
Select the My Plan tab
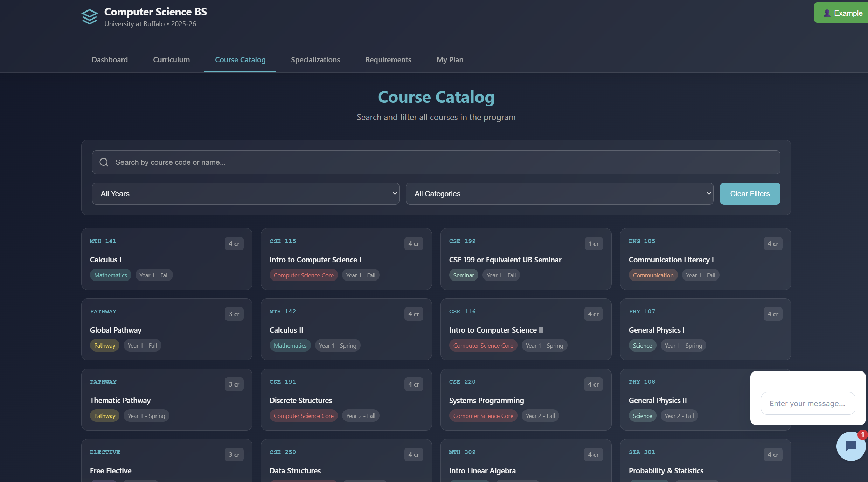[450, 60]
